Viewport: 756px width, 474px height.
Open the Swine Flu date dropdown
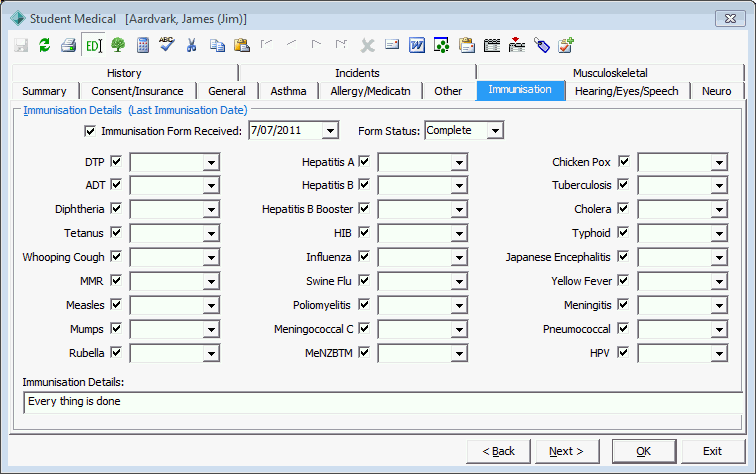click(x=459, y=282)
